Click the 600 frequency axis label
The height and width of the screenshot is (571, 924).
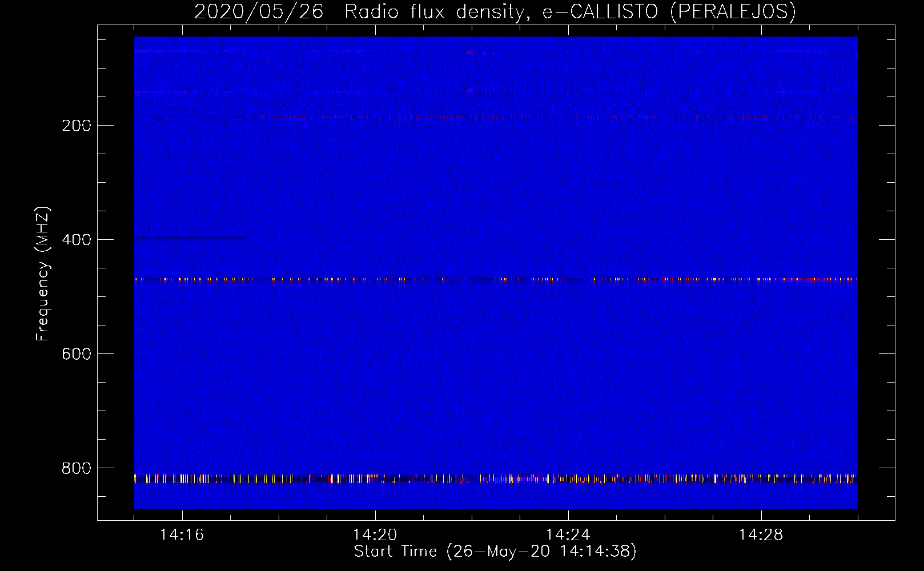[x=77, y=354]
